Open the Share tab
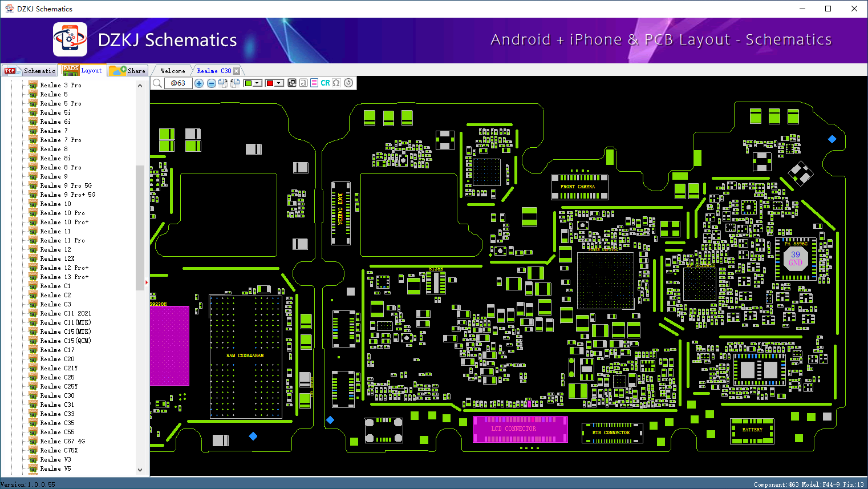Image resolution: width=868 pixels, height=489 pixels. coord(128,71)
